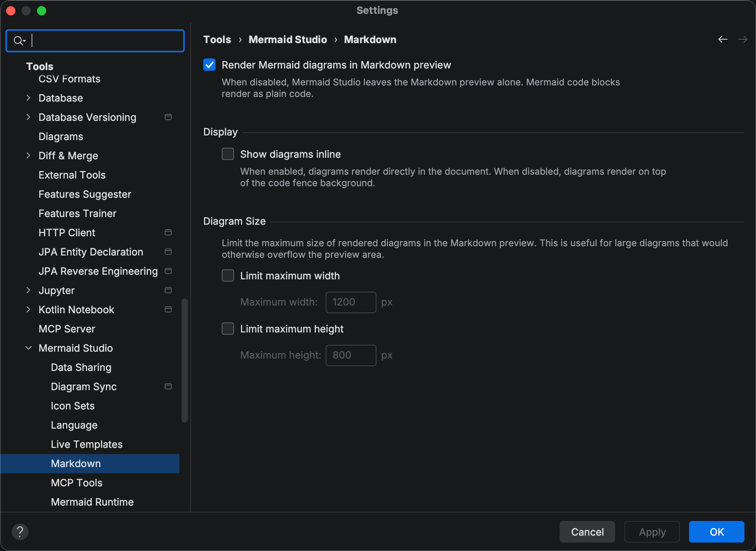Click project-level icon beside Jupyter
The image size is (756, 551).
point(168,290)
